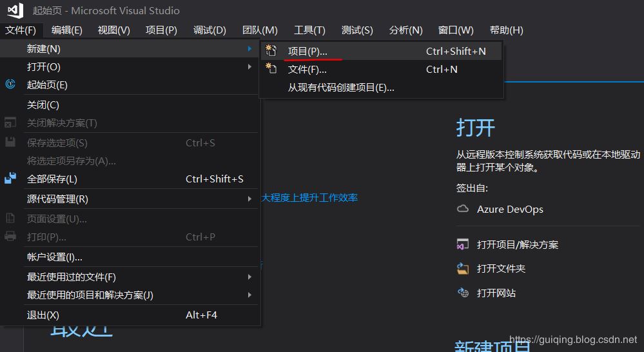Image resolution: width=644 pixels, height=352 pixels.
Task: Expand the 打开(O) submenu arrow
Action: point(249,66)
